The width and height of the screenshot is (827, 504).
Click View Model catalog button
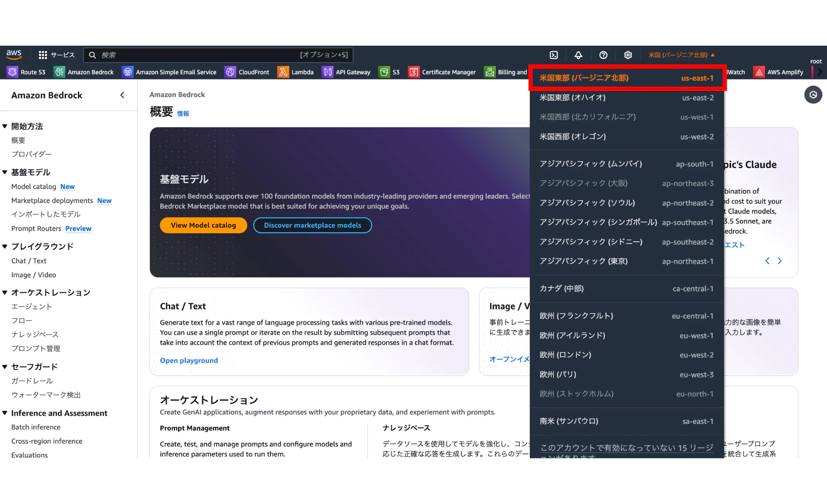click(x=203, y=225)
